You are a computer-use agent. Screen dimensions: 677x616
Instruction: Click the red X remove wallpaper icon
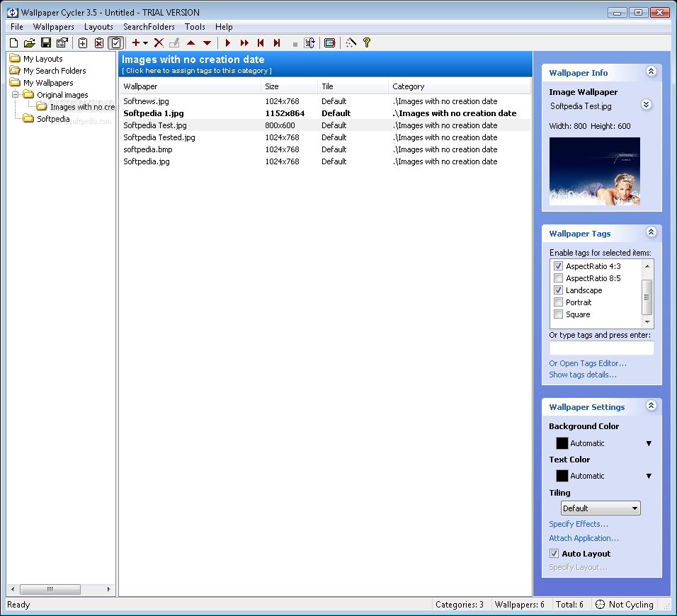pos(159,42)
